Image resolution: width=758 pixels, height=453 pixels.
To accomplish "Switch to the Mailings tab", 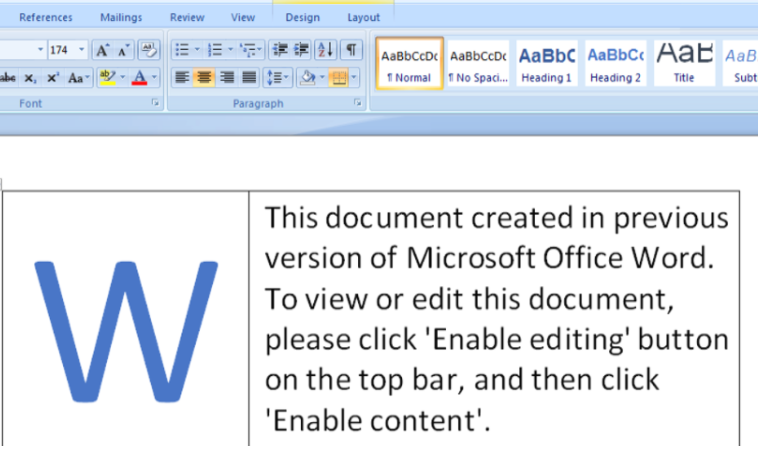I will click(x=121, y=17).
